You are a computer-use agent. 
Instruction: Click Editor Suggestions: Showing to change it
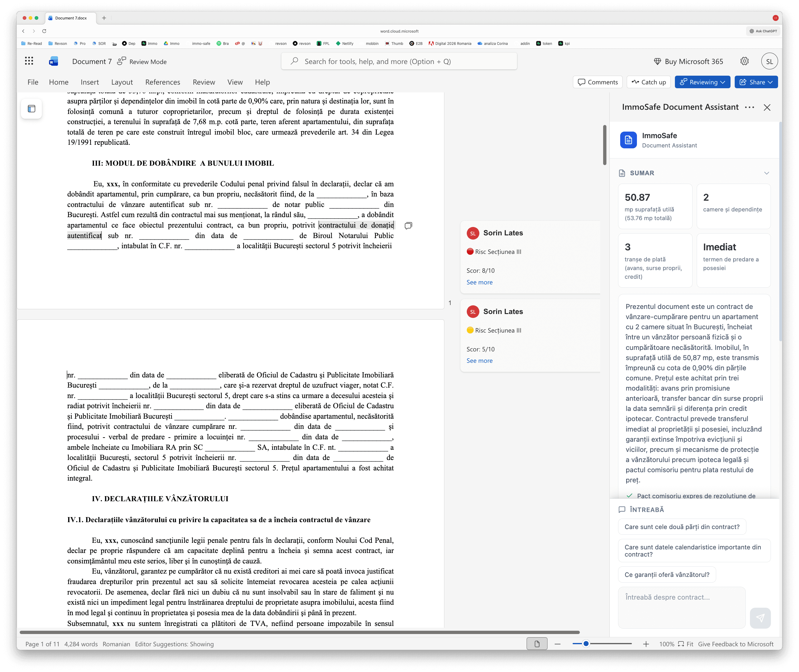pyautogui.click(x=174, y=644)
